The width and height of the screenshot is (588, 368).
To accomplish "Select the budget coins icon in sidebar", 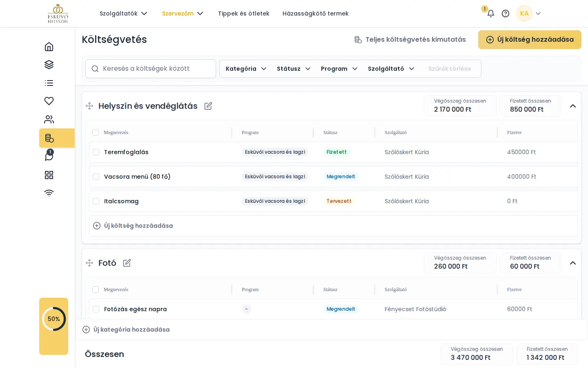I will pyautogui.click(x=49, y=138).
